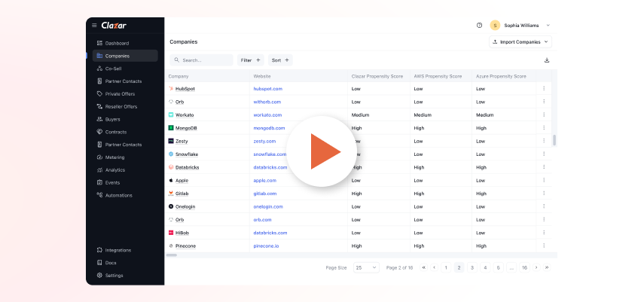This screenshot has width=644, height=302.
Task: Click the download export icon
Action: [x=547, y=60]
